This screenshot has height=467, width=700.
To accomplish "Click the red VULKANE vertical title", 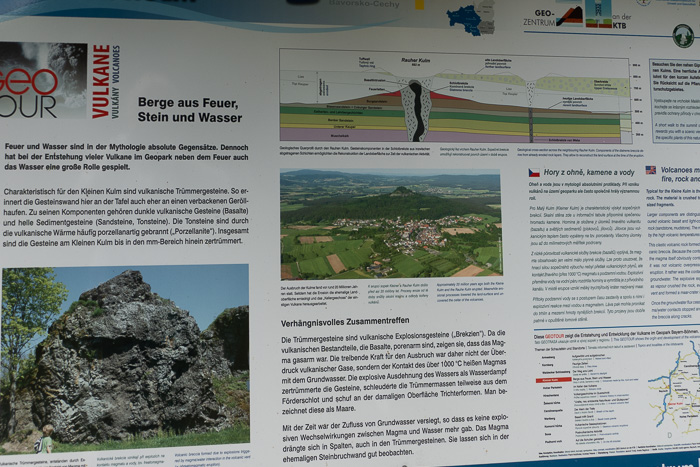I will click(101, 81).
